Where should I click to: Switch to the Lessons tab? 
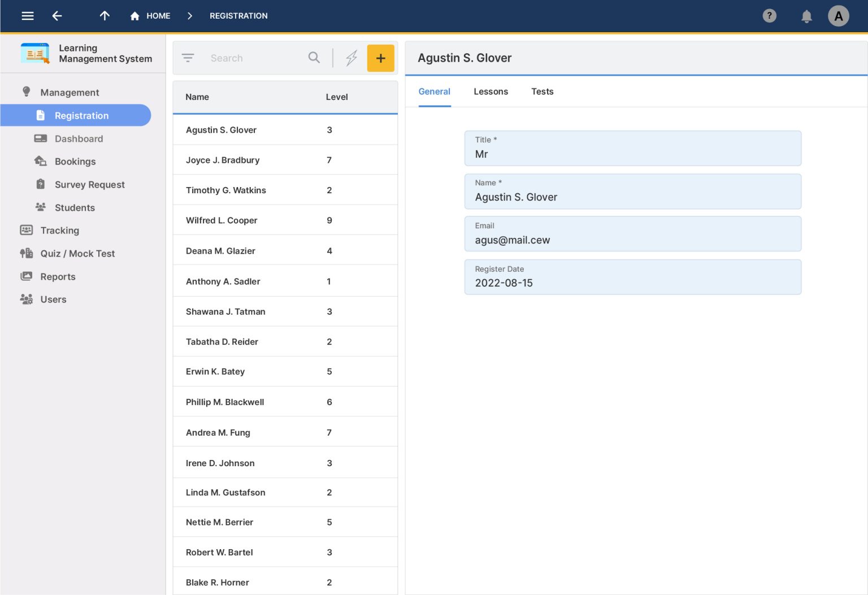(491, 92)
